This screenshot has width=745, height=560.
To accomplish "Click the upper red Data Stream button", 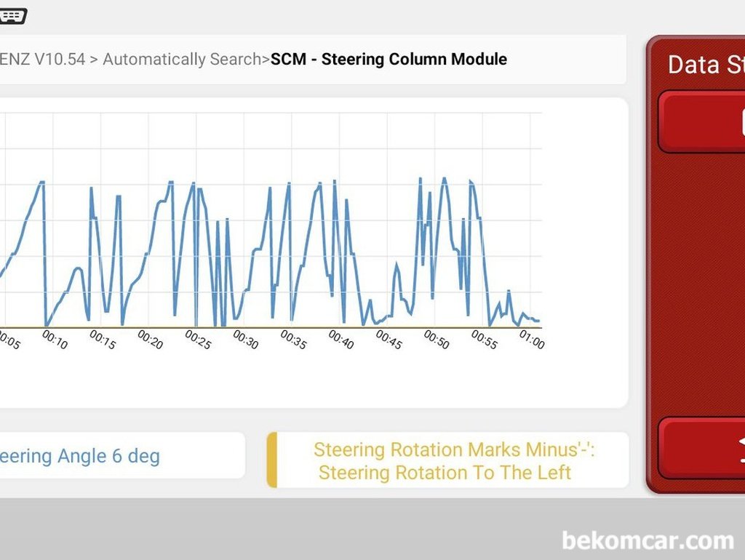I will pos(702,121).
